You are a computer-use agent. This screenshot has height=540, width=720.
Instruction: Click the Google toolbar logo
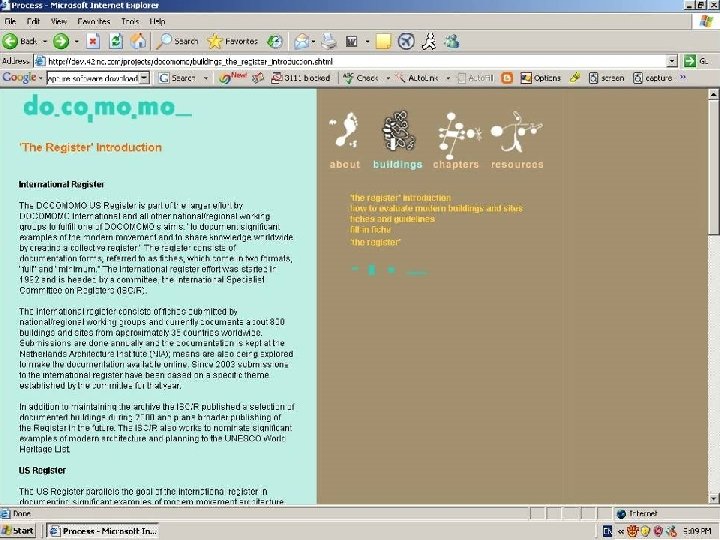(19, 78)
